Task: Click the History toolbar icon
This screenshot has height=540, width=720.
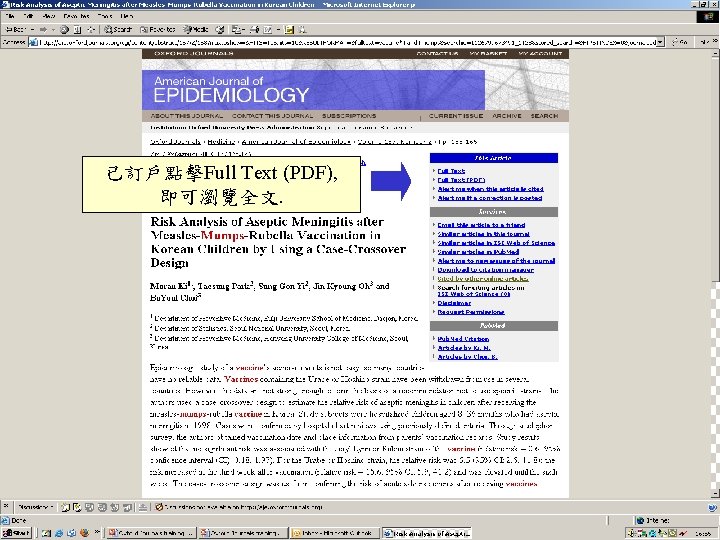Action: pyautogui.click(x=220, y=29)
